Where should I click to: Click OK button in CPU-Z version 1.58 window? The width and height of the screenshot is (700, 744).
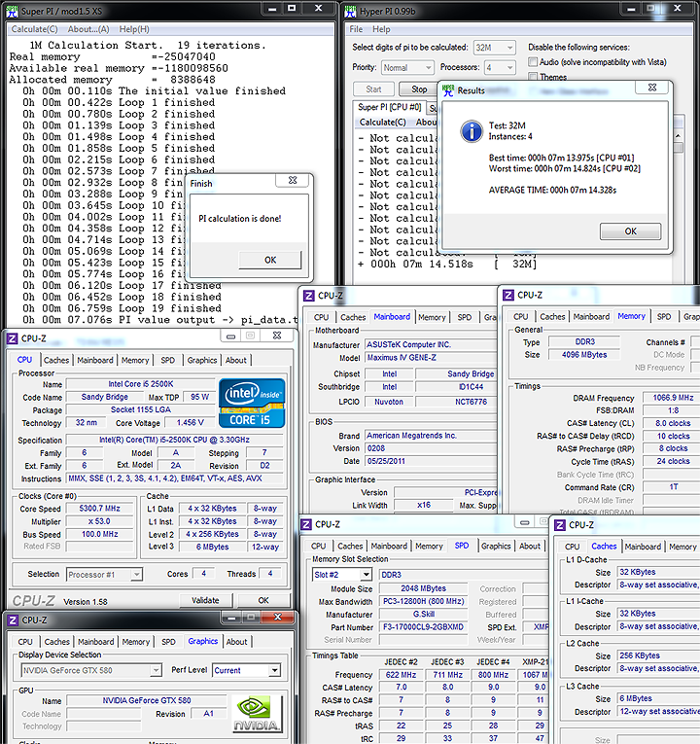coord(263,600)
